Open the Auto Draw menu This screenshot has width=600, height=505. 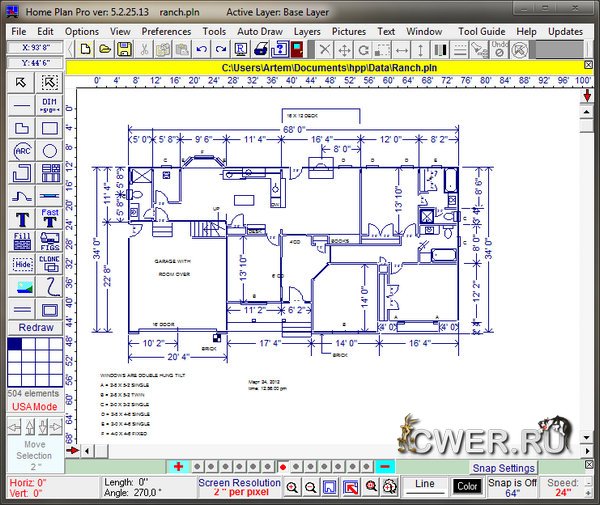(260, 31)
